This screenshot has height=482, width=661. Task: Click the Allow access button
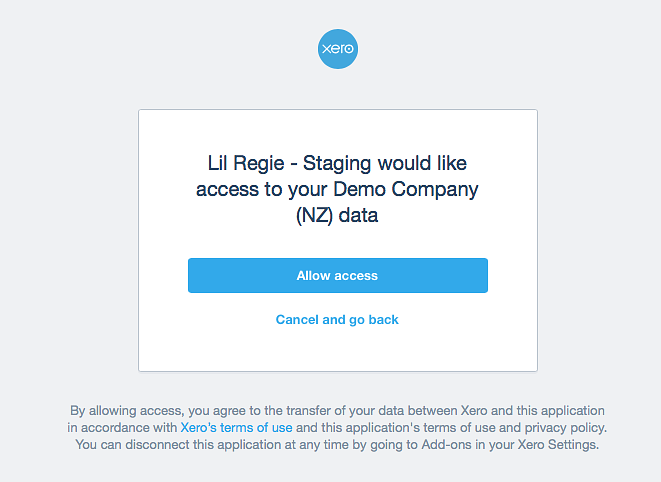tap(338, 275)
